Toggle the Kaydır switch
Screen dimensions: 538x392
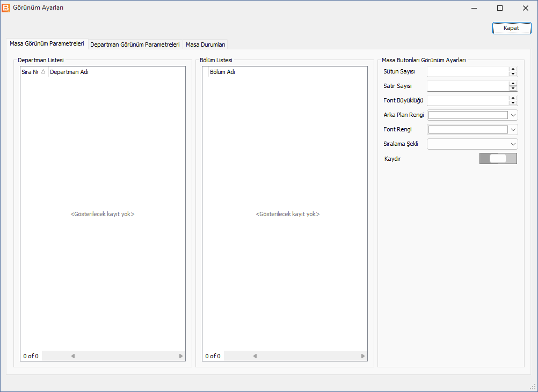[498, 159]
